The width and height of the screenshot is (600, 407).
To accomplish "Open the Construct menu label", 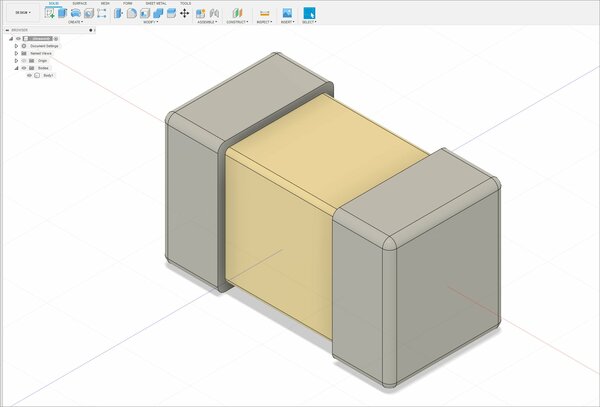I will point(237,22).
